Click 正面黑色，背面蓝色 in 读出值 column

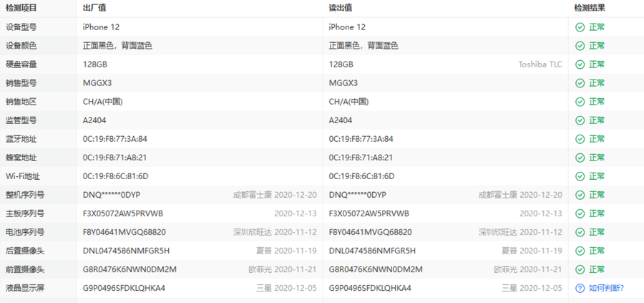pos(363,46)
